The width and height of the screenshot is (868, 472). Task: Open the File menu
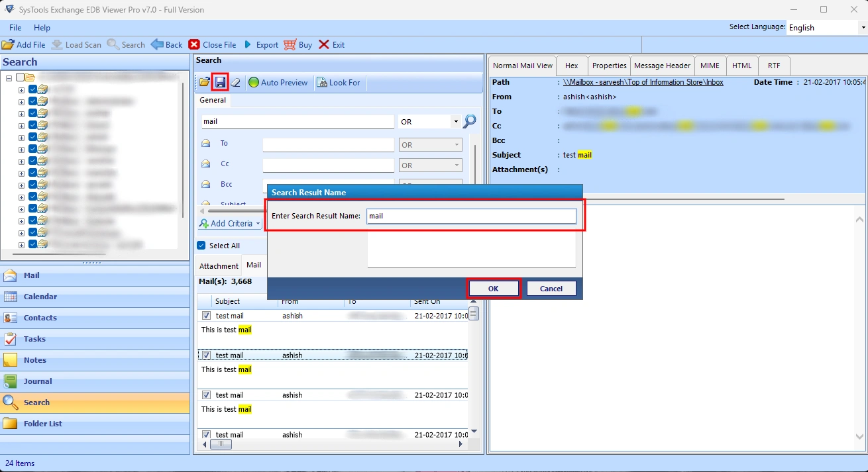pyautogui.click(x=15, y=28)
